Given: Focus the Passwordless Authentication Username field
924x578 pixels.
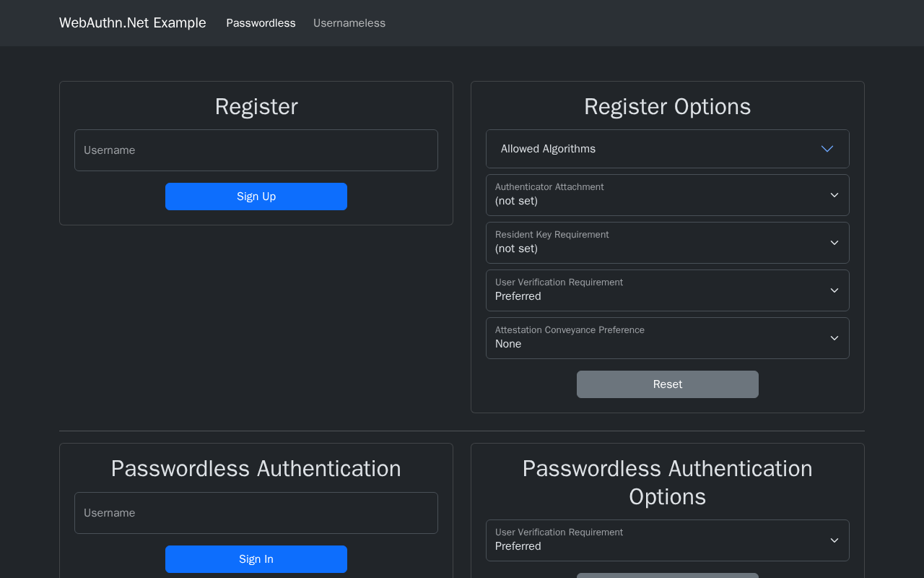Looking at the screenshot, I should click(256, 513).
